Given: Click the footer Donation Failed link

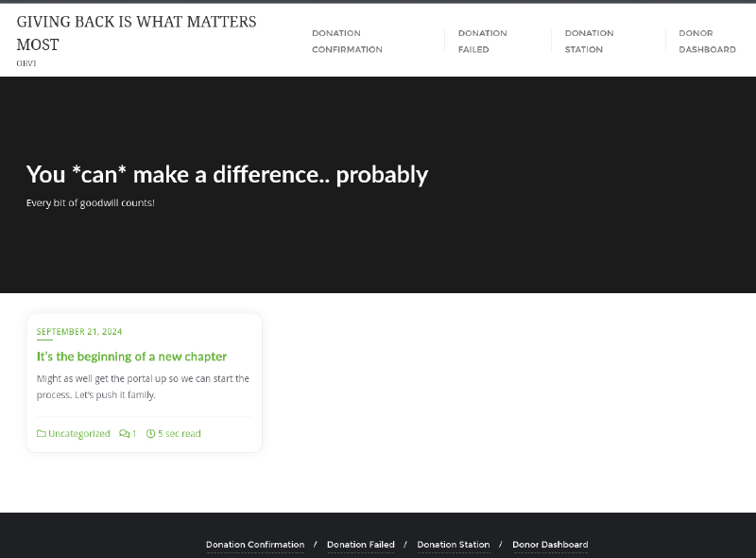Looking at the screenshot, I should [360, 545].
